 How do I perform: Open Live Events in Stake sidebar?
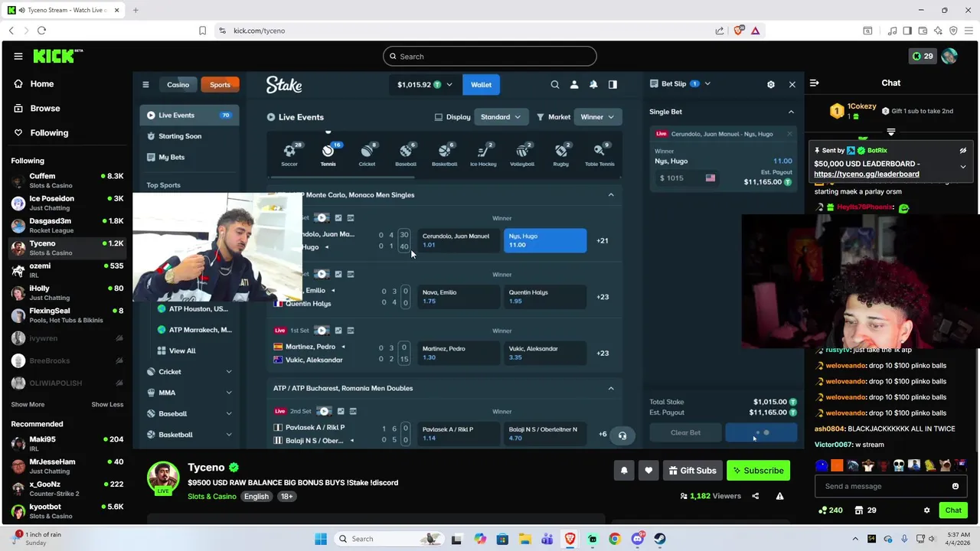190,116
